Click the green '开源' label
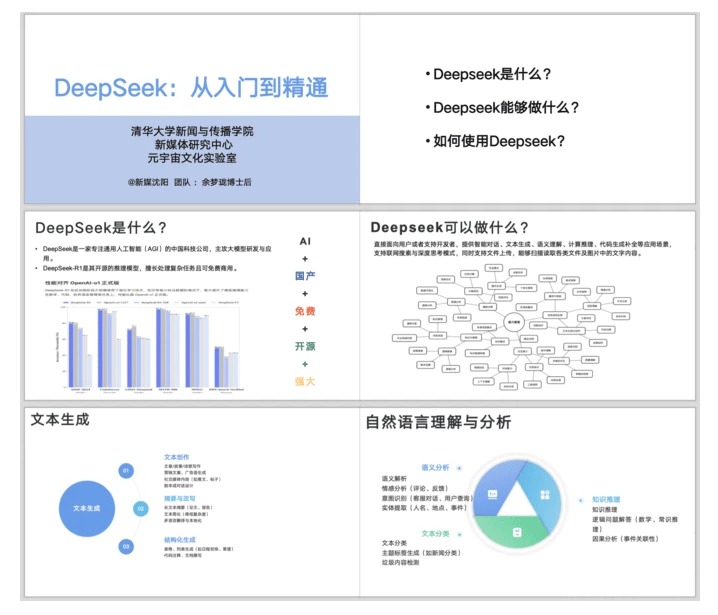 [305, 346]
